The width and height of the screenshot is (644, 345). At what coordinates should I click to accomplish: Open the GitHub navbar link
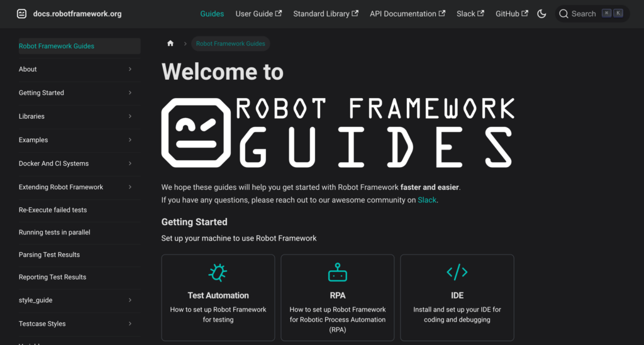pos(512,14)
